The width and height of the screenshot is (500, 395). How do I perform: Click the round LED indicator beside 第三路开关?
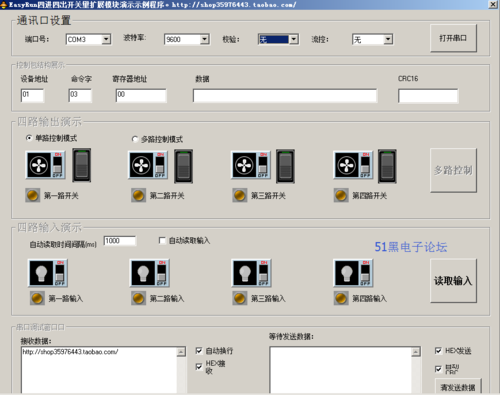click(239, 195)
